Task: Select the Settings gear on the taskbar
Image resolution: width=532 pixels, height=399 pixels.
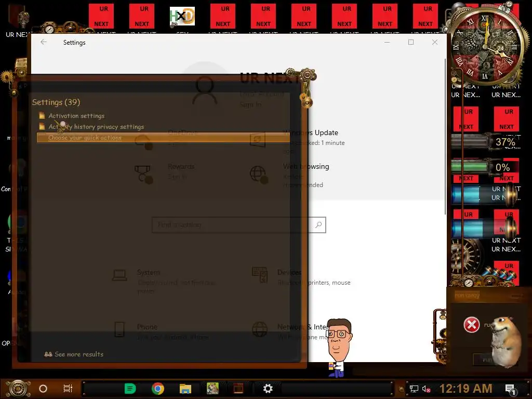Action: click(268, 389)
